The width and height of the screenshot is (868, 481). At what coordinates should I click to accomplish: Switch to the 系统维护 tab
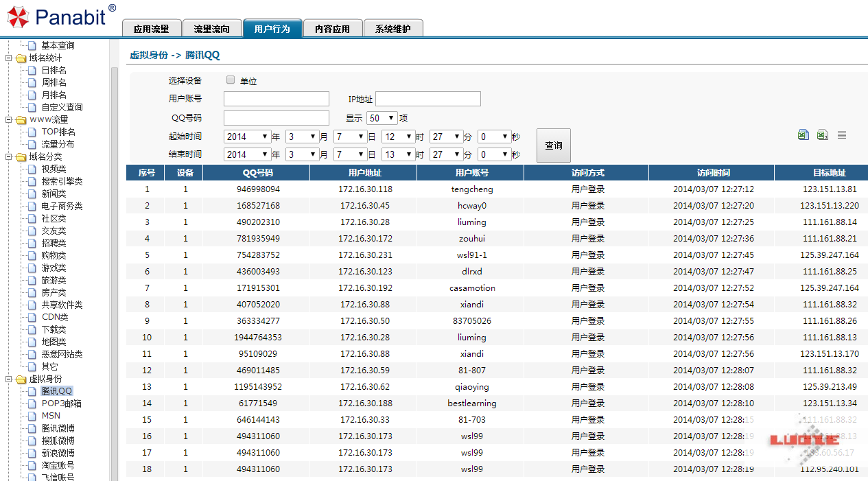click(x=393, y=28)
